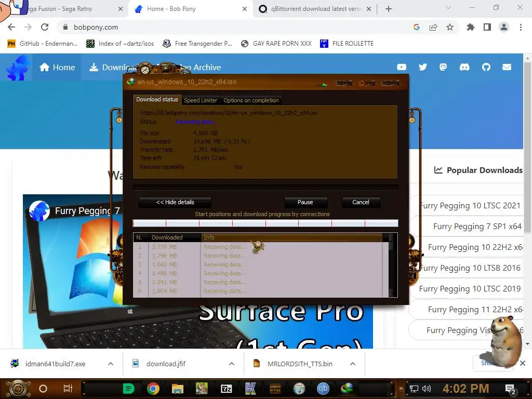Open the steampunk Start button
The height and width of the screenshot is (399, 532).
[18, 389]
